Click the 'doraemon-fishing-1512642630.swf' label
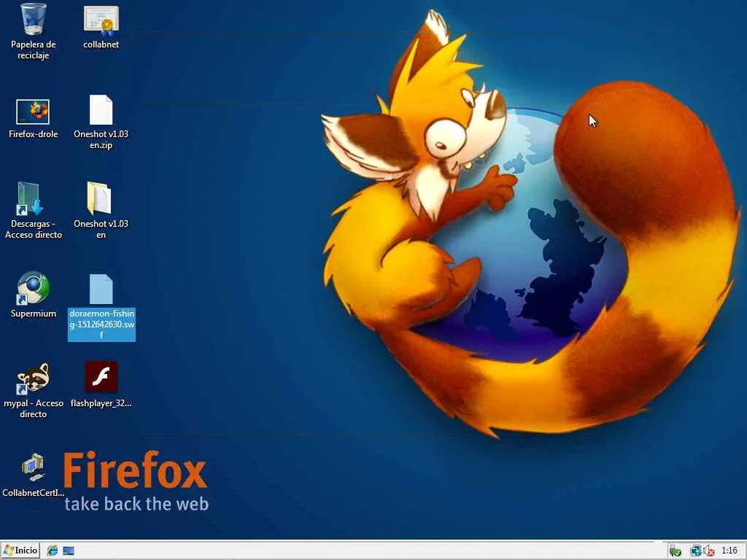 pyautogui.click(x=101, y=324)
